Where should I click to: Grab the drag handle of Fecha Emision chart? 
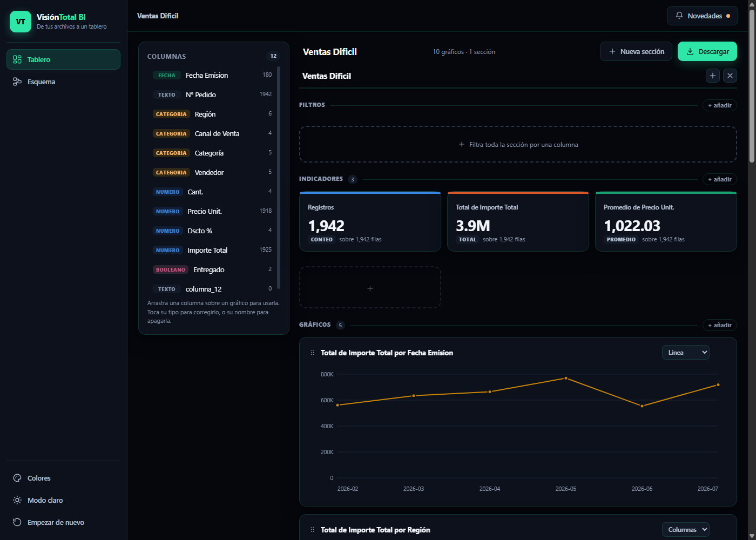pyautogui.click(x=312, y=353)
